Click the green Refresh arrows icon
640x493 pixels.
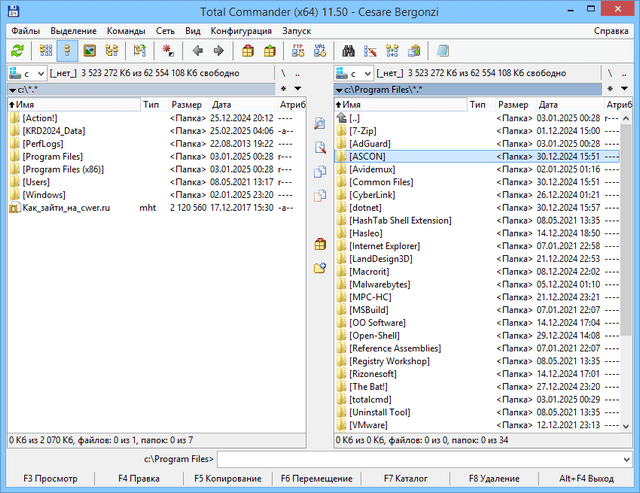17,50
